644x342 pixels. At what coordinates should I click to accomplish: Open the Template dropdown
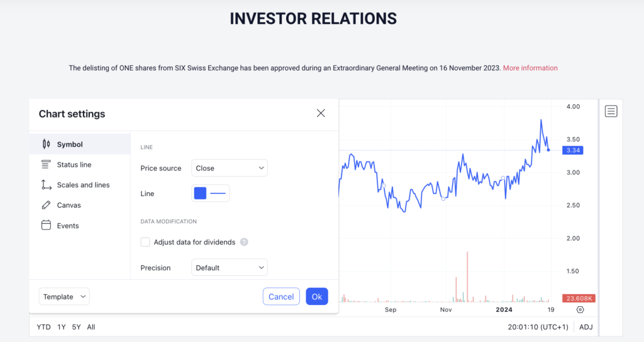[x=64, y=297]
